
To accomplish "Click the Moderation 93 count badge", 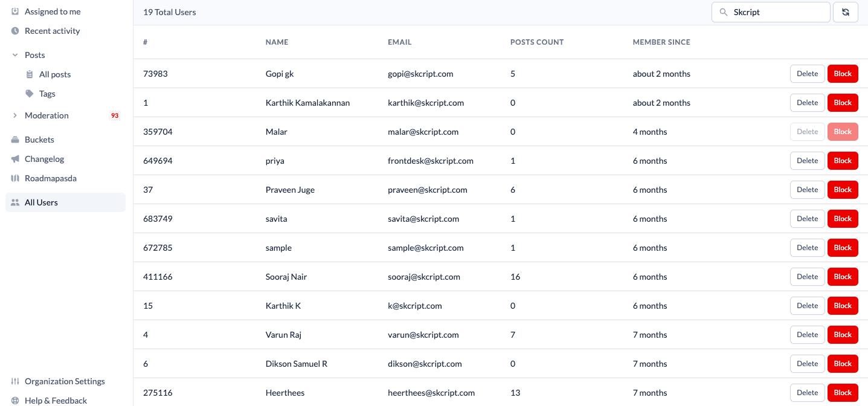I will tap(115, 115).
